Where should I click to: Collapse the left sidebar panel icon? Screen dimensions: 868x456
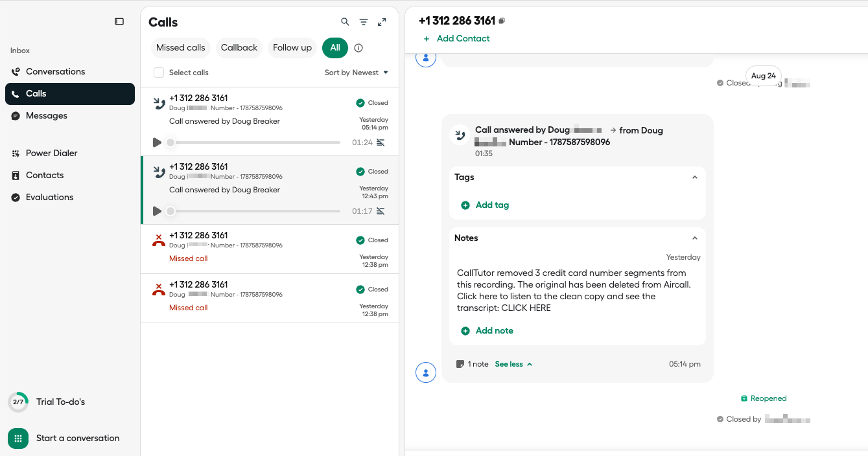[119, 21]
